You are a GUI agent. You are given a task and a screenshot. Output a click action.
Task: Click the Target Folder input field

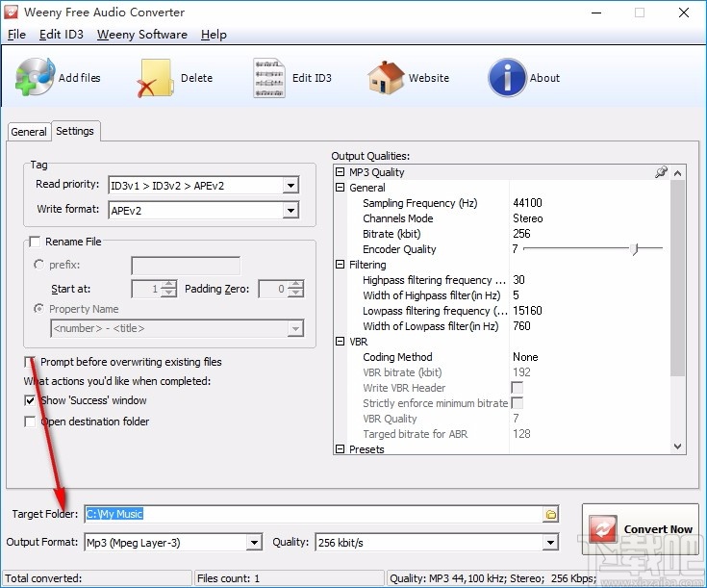[x=314, y=514]
